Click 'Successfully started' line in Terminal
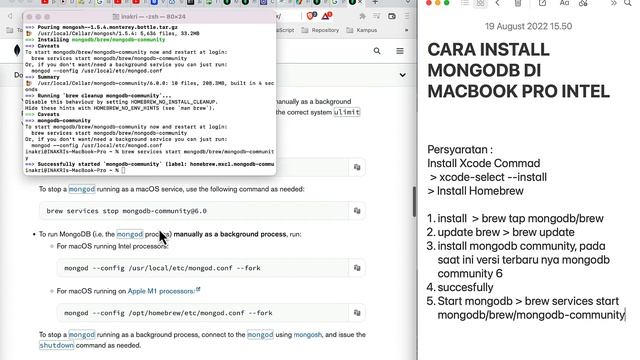Screen dimensions: 640x360 (x=149, y=164)
